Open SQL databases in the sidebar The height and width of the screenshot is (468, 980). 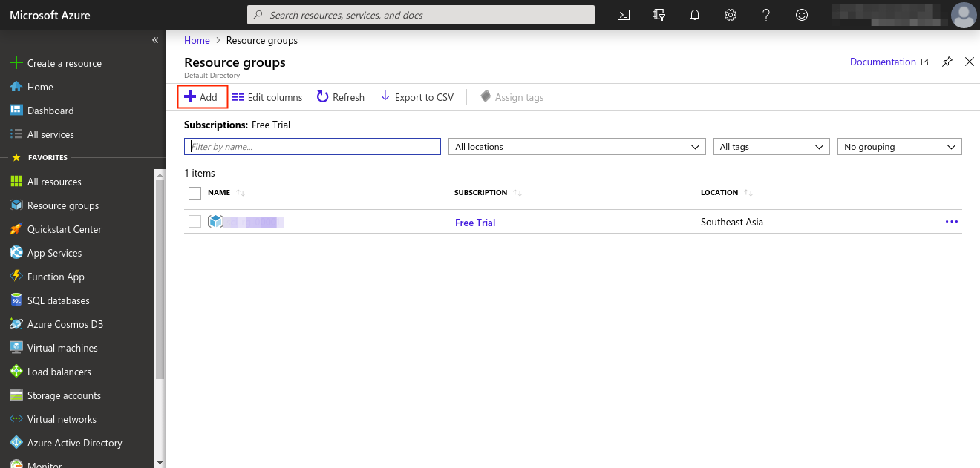(59, 300)
